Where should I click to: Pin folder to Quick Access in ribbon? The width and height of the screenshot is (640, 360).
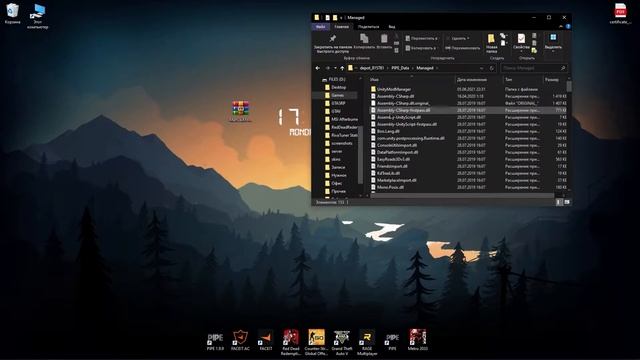333,44
